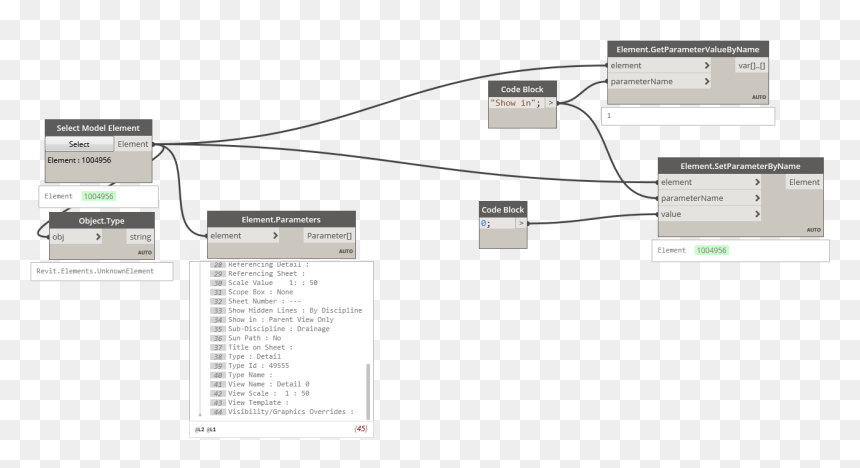Viewport: 860px width, 468px height.
Task: Select list item 34 Show in : Parent View Only
Action: 281,319
